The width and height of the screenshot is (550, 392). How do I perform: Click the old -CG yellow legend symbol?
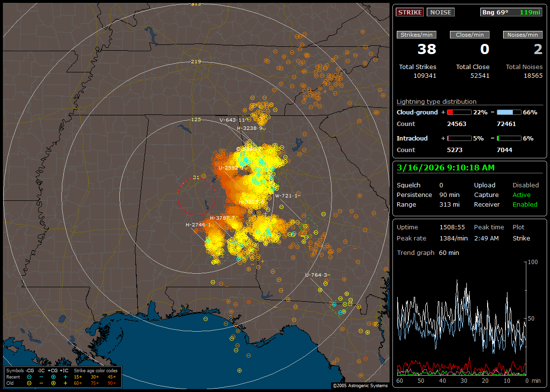tap(29, 383)
